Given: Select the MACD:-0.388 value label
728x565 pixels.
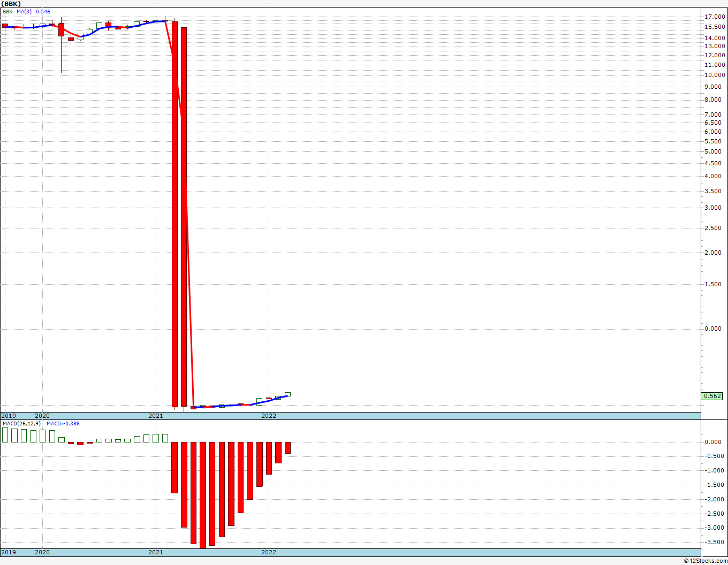Looking at the screenshot, I should (63, 423).
